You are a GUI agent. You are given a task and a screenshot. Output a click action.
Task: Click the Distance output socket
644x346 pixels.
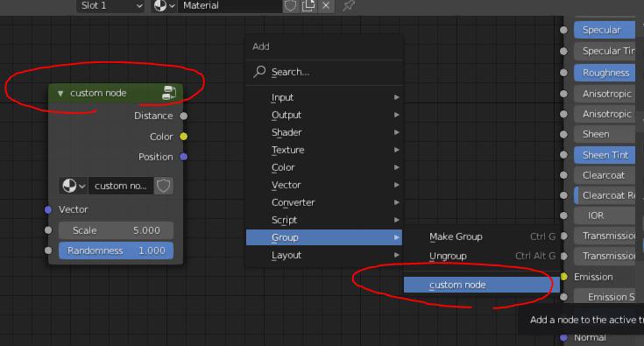click(184, 116)
